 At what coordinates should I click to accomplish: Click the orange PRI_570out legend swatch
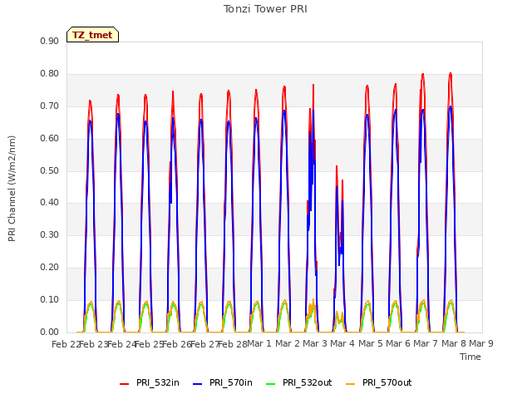click(351, 384)
